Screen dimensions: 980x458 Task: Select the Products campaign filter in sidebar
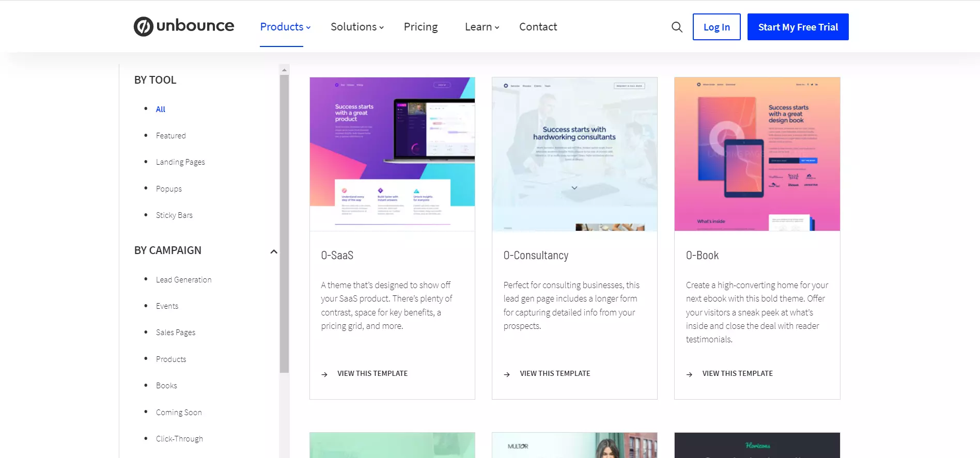click(x=171, y=359)
